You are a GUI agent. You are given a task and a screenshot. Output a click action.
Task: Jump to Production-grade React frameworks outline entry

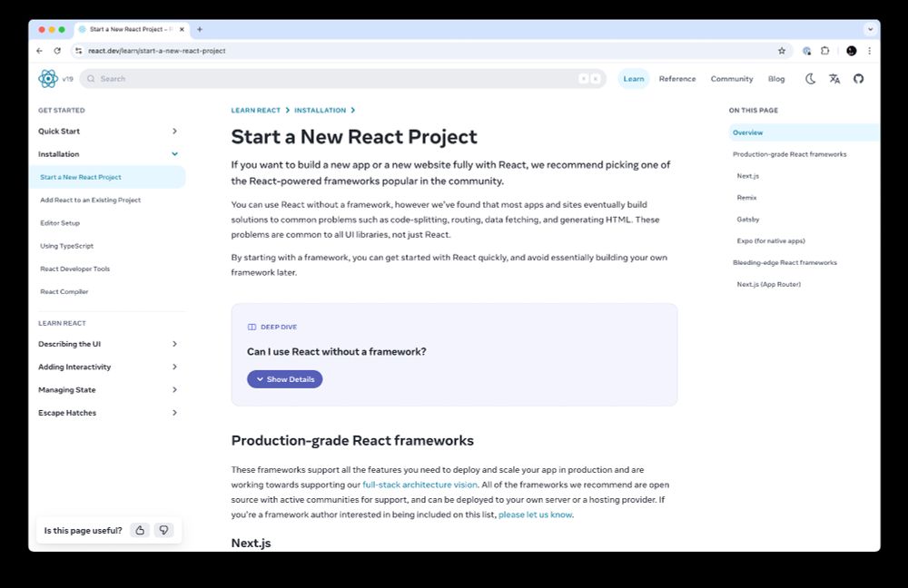tap(789, 154)
